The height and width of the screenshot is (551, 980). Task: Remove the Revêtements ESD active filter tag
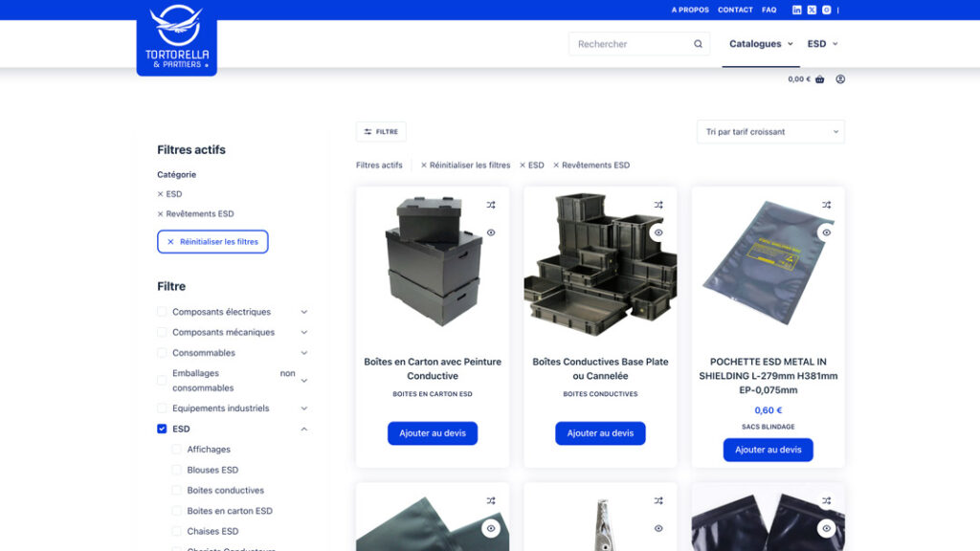(x=556, y=165)
